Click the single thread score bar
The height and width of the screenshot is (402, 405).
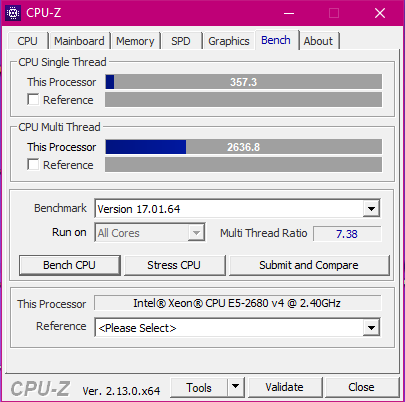click(243, 82)
